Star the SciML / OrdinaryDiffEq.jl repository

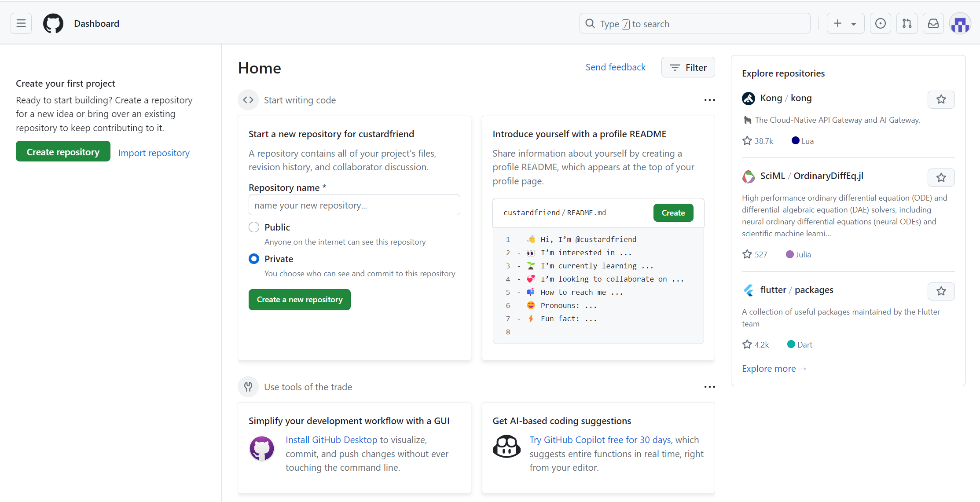(941, 177)
